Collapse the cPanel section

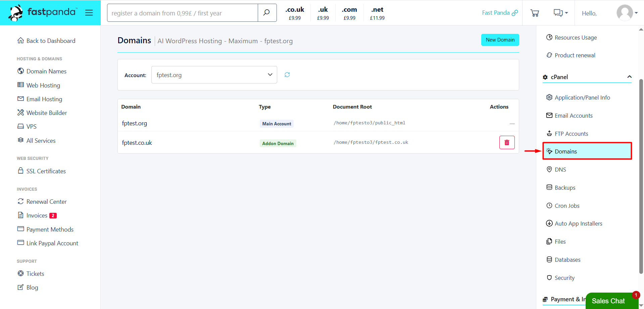point(630,77)
